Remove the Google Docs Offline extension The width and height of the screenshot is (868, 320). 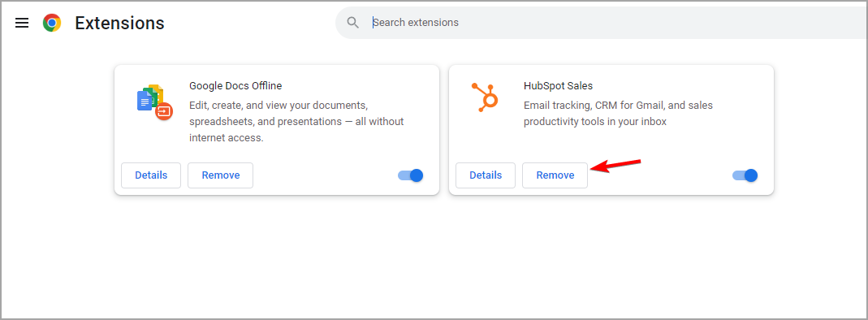click(x=220, y=175)
